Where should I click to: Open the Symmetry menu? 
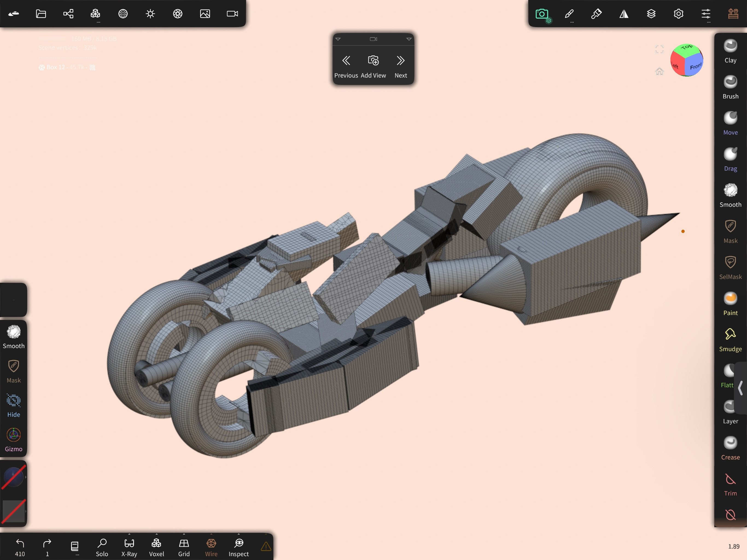[624, 14]
